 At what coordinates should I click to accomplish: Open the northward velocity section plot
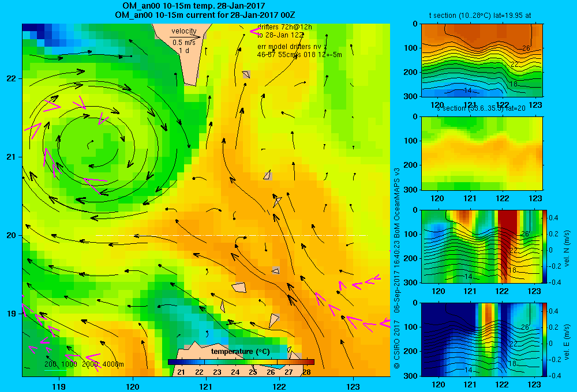482,246
